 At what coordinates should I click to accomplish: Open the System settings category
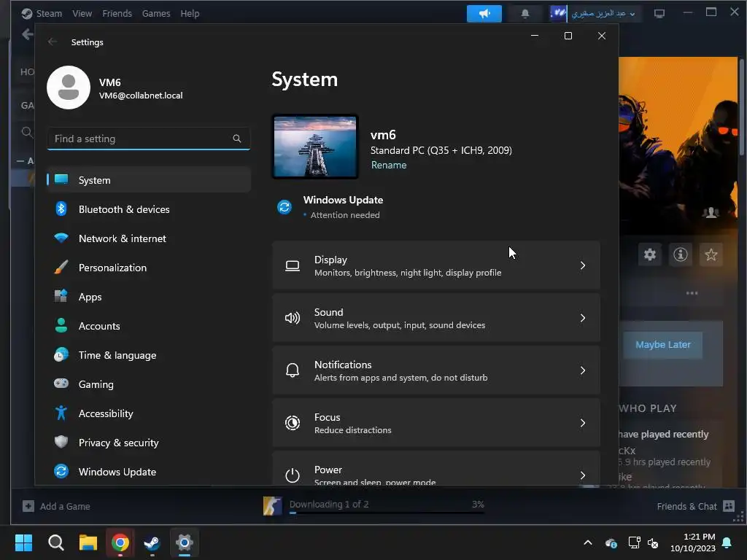[x=149, y=180]
